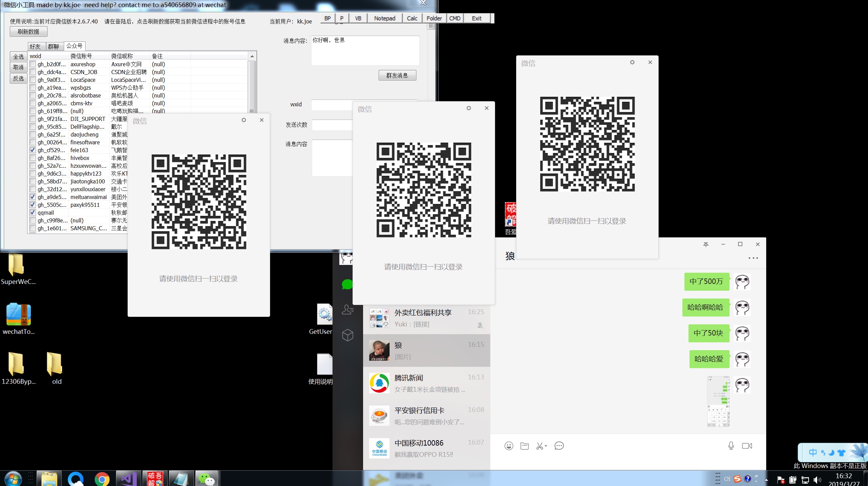
Task: Open Google Chrome from the taskbar
Action: 102,479
